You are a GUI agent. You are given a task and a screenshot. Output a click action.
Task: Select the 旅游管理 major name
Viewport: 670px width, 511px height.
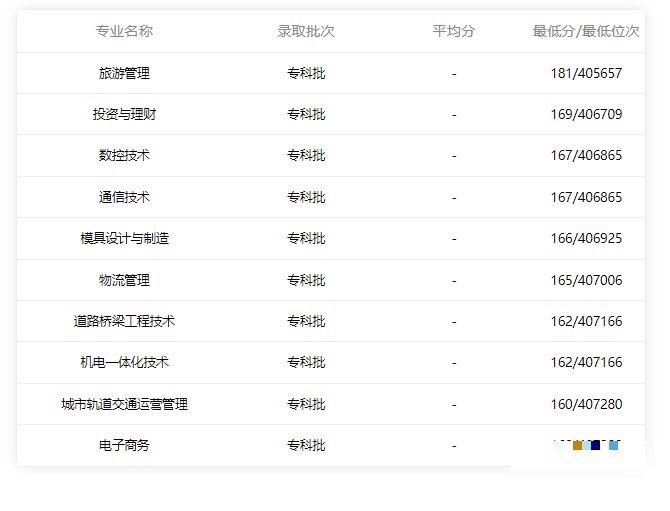click(x=124, y=73)
